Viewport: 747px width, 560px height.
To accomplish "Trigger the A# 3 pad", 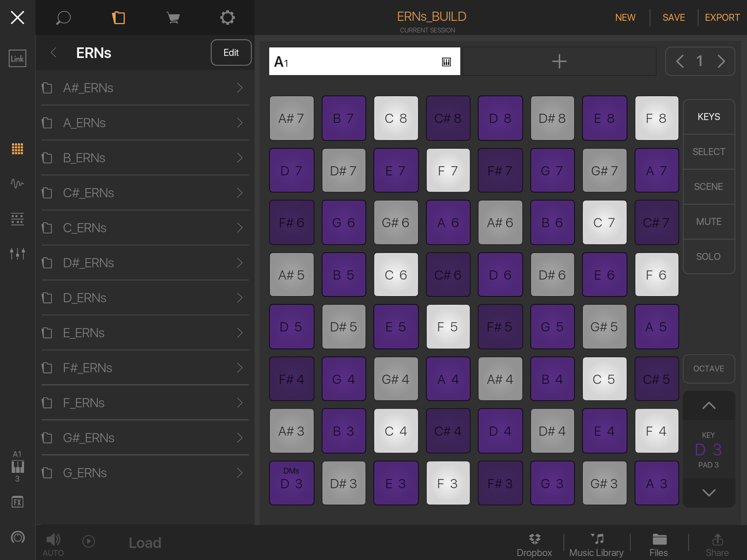I will point(291,431).
